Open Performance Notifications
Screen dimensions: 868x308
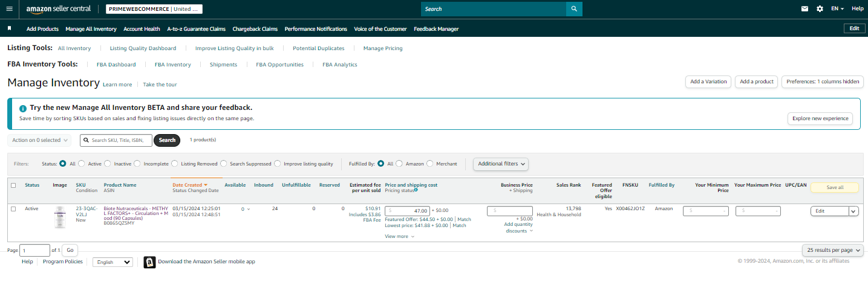click(316, 29)
